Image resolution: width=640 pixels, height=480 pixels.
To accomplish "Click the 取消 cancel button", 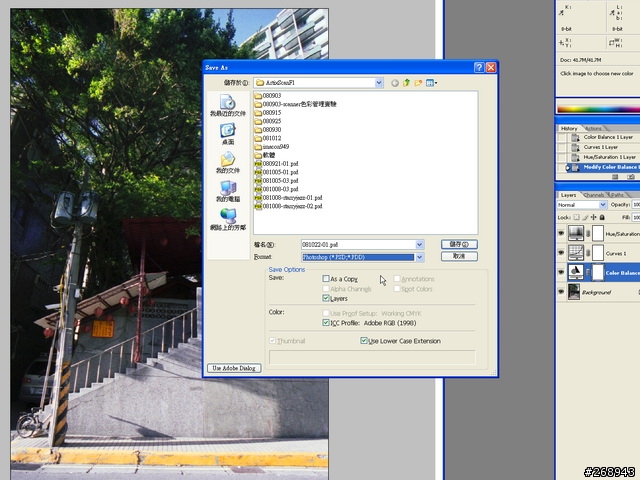I will pos(459,256).
